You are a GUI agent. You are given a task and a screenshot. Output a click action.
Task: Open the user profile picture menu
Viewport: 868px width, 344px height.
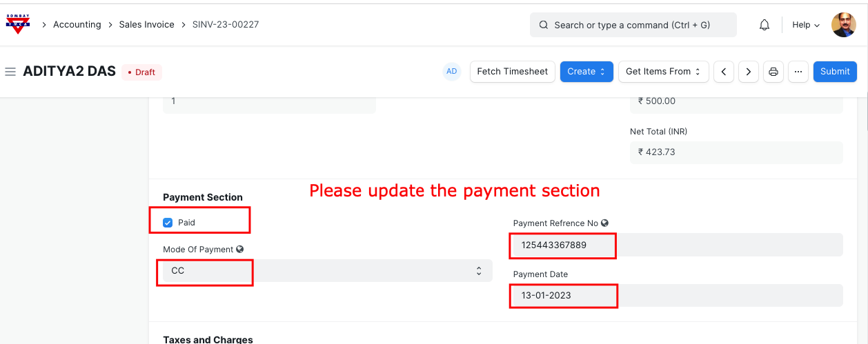pyautogui.click(x=843, y=25)
